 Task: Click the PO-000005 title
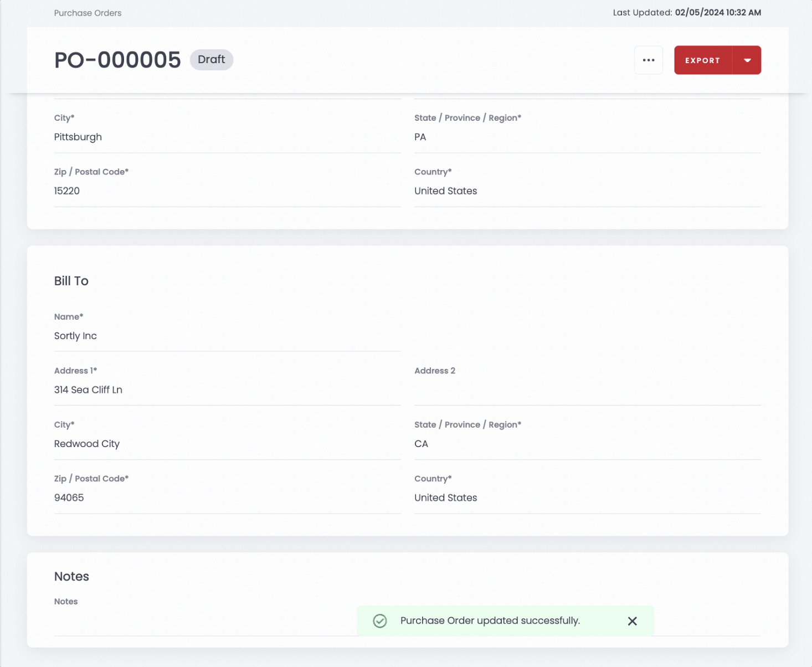click(x=117, y=60)
